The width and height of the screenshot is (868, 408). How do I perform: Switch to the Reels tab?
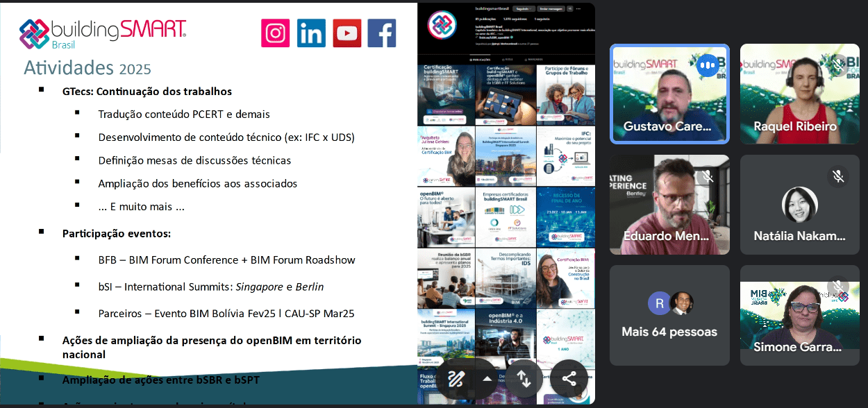tap(506, 60)
